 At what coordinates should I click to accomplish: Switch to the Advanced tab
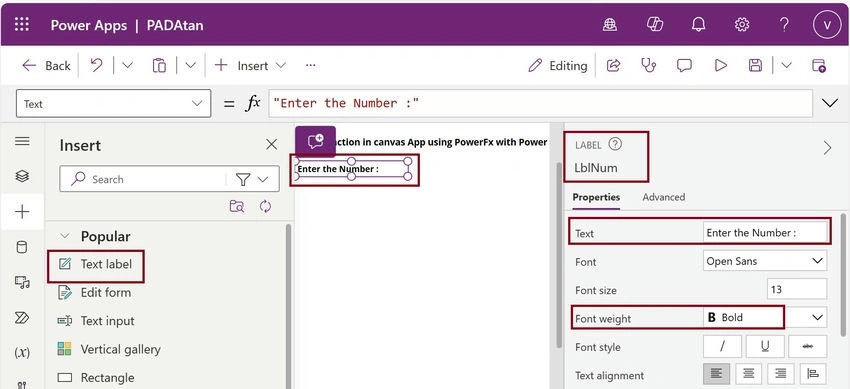point(664,197)
